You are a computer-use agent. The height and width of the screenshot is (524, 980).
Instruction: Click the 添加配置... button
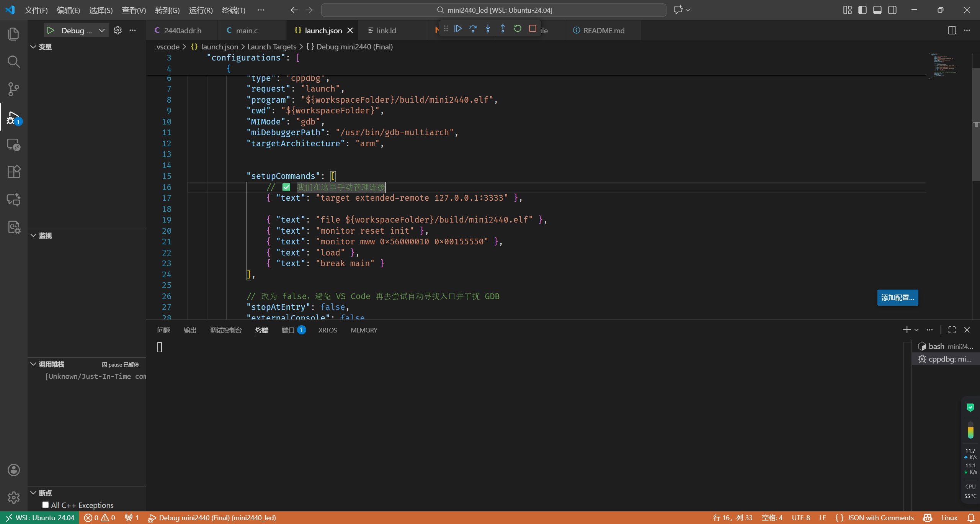click(897, 298)
